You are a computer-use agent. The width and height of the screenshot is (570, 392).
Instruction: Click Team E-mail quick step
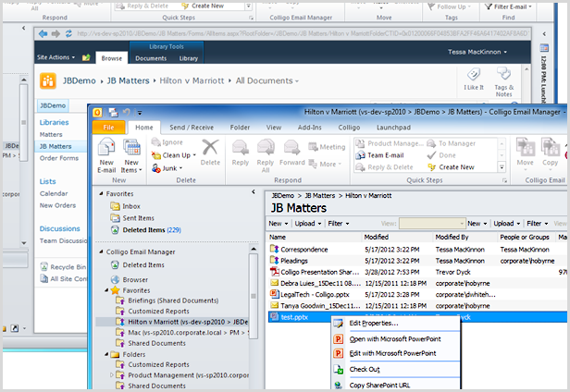[380, 155]
